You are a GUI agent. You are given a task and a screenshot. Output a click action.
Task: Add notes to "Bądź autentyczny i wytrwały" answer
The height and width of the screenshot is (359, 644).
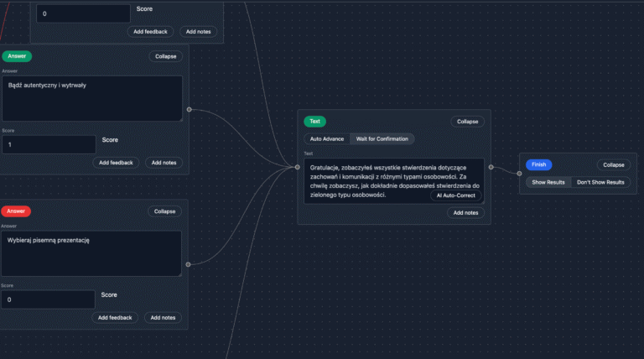pyautogui.click(x=164, y=163)
